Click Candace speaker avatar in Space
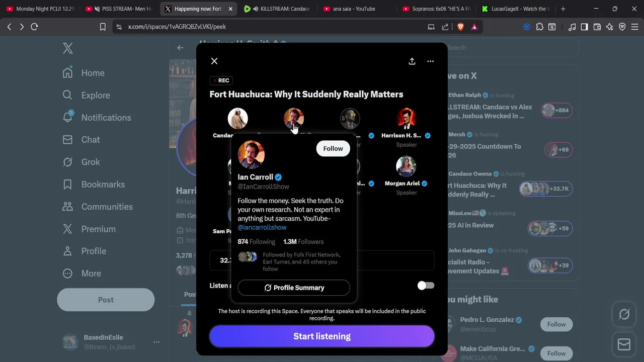 click(237, 119)
